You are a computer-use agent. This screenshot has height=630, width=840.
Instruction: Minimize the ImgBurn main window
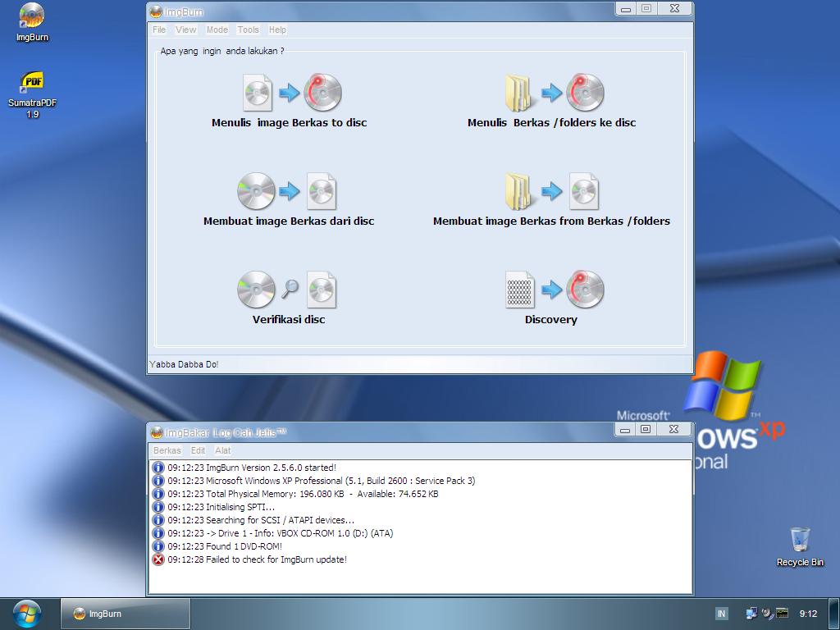tap(625, 8)
